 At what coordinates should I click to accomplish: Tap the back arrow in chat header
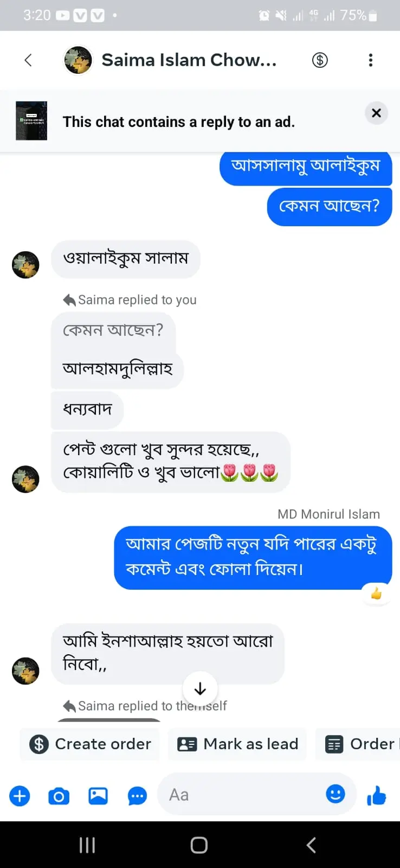point(28,60)
